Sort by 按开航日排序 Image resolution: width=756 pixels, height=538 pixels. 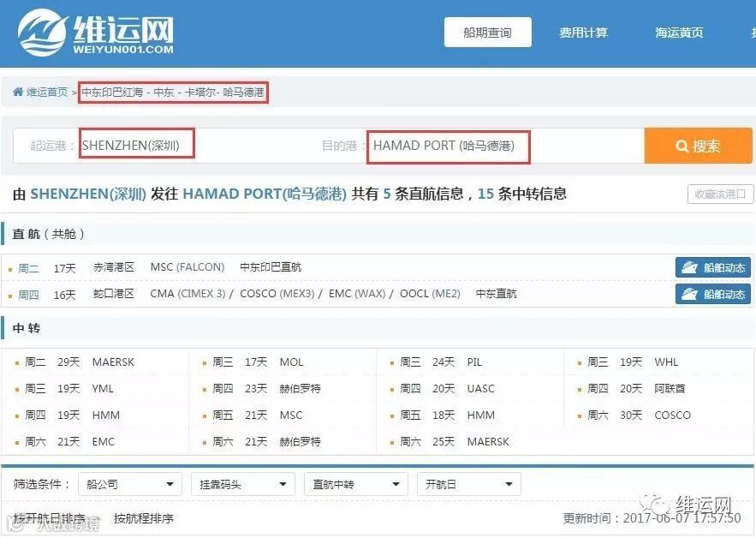click(x=49, y=518)
